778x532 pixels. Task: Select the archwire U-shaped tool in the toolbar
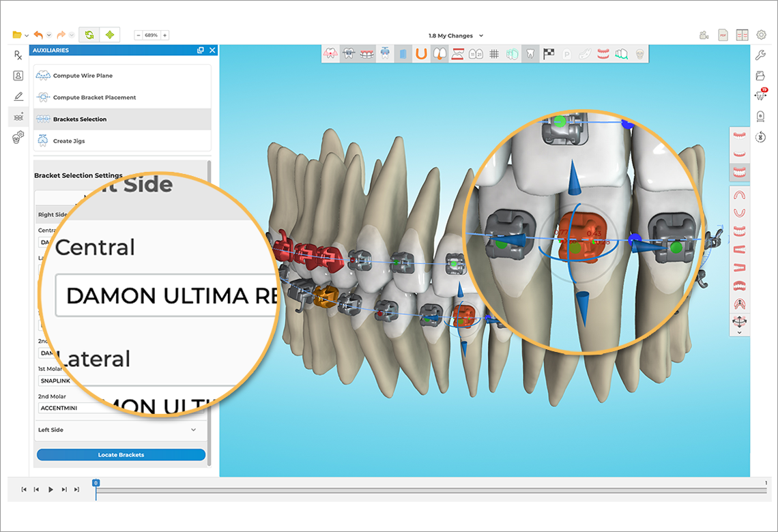pyautogui.click(x=420, y=53)
